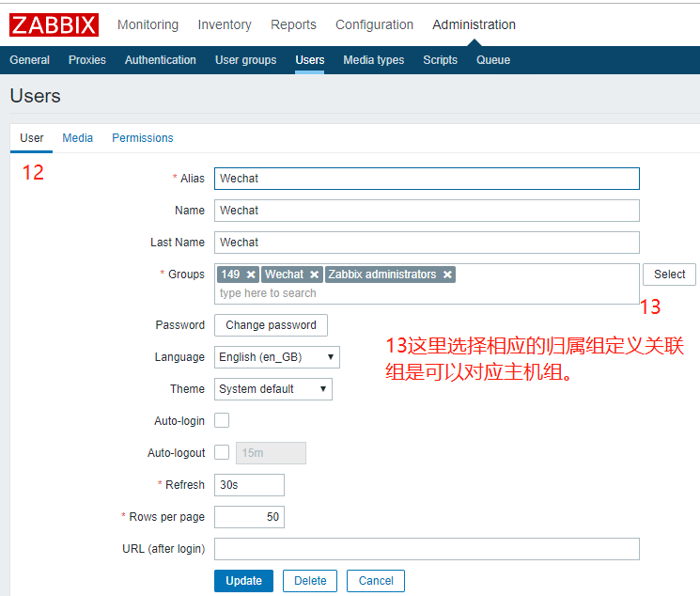Screen dimensions: 700x596
Task: Open the Language dropdown
Action: [x=277, y=357]
